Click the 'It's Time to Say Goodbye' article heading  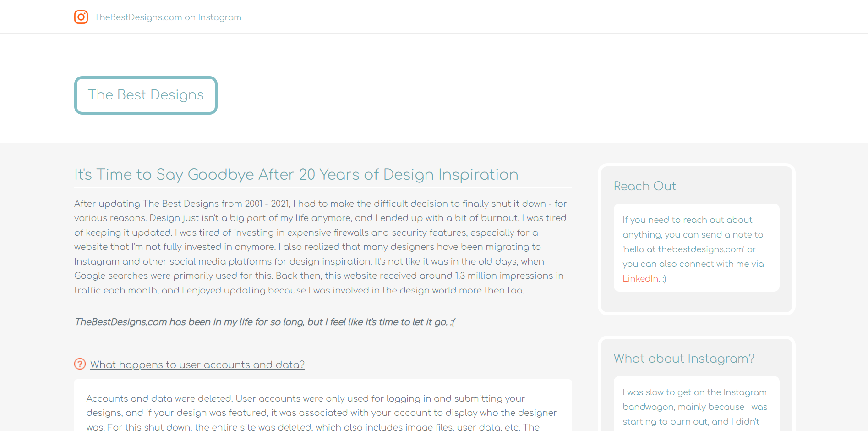[x=296, y=175]
